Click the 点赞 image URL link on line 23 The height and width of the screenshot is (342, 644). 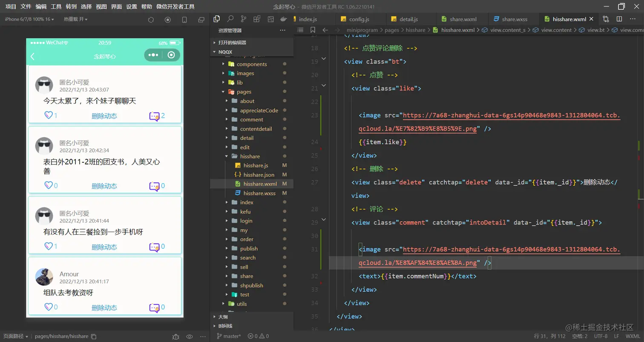(489, 122)
